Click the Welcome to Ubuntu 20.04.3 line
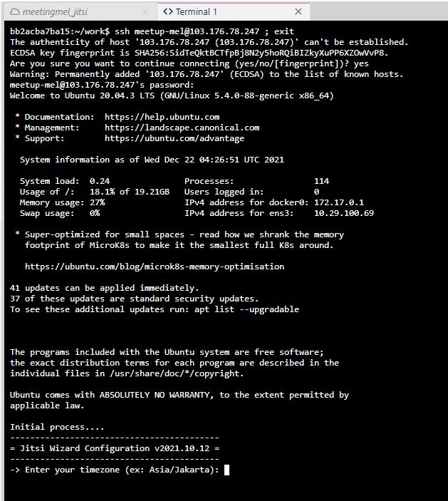 171,95
